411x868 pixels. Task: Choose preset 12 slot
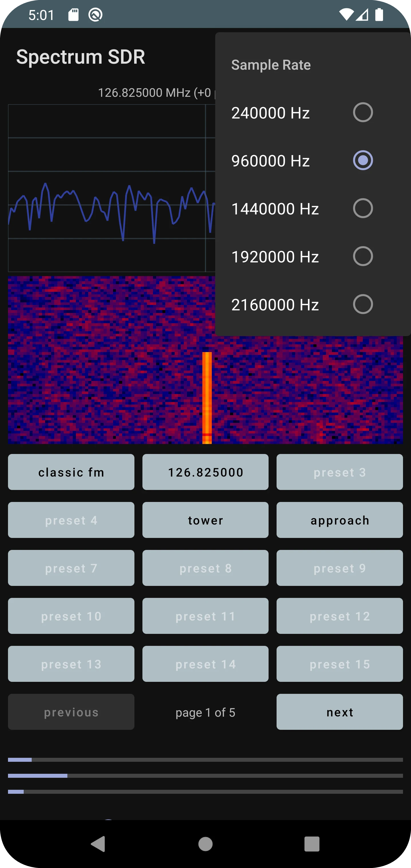[x=340, y=616]
